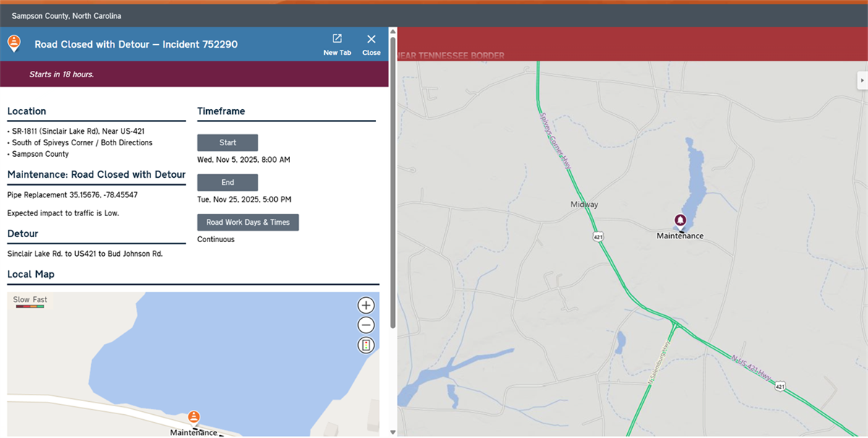Select 'South of Spiveys Corner / Both Directions' text
The image size is (868, 438).
82,142
